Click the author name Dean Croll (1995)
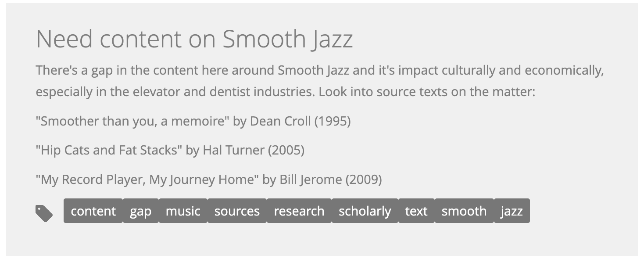The image size is (644, 259). coord(301,121)
